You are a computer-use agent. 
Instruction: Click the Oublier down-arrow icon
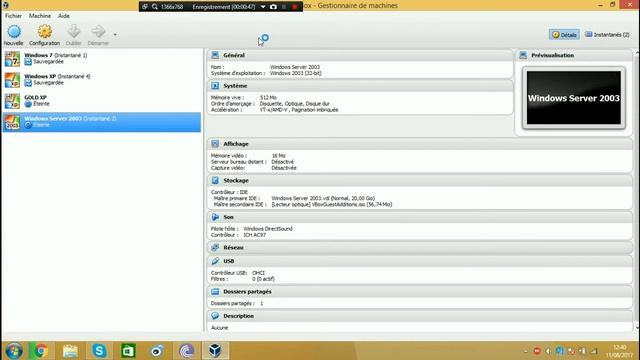pyautogui.click(x=73, y=32)
